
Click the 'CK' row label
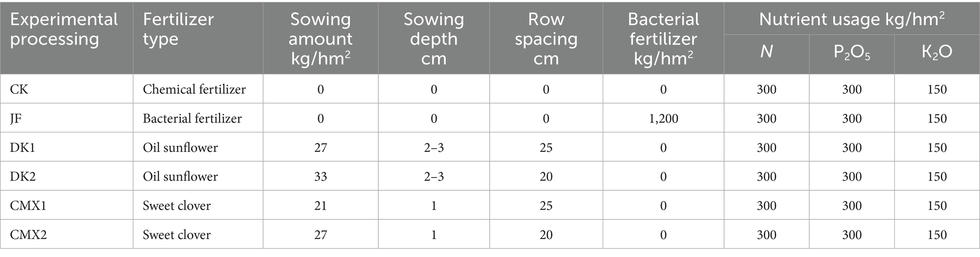click(x=19, y=89)
